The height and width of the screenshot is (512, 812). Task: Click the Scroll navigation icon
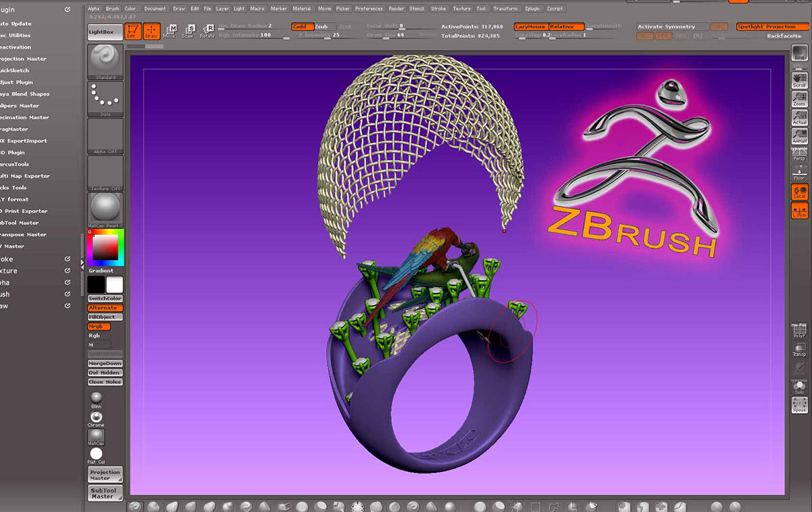tap(799, 81)
